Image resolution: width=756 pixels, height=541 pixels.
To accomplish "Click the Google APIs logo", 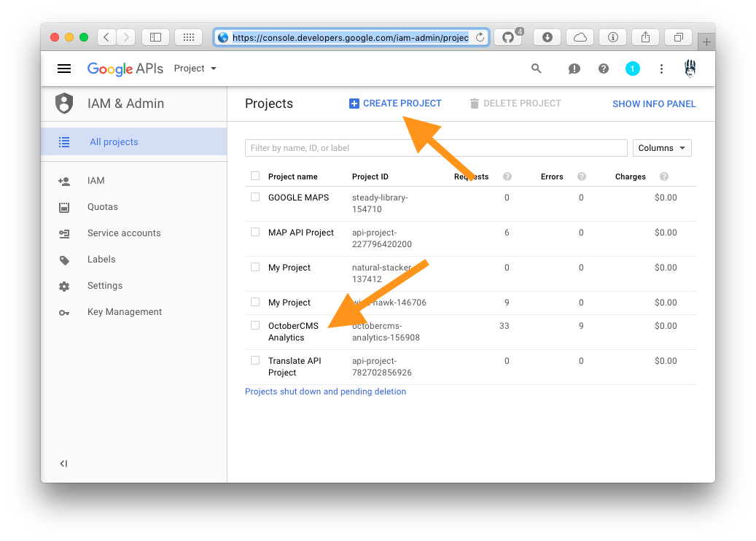I will point(125,69).
